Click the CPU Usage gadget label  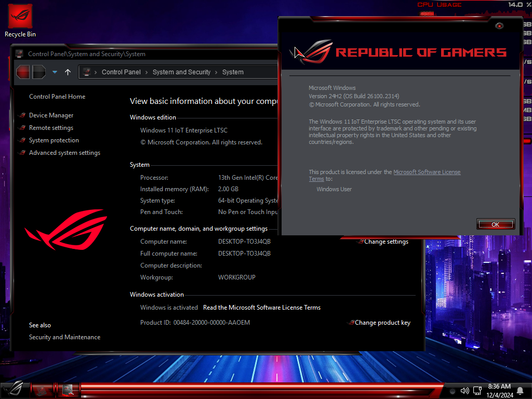click(x=440, y=5)
